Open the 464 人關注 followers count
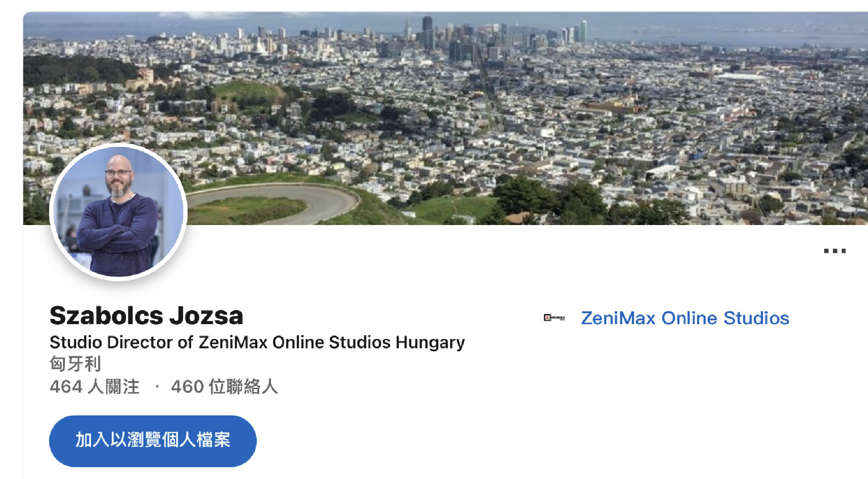The width and height of the screenshot is (868, 479). [x=95, y=387]
